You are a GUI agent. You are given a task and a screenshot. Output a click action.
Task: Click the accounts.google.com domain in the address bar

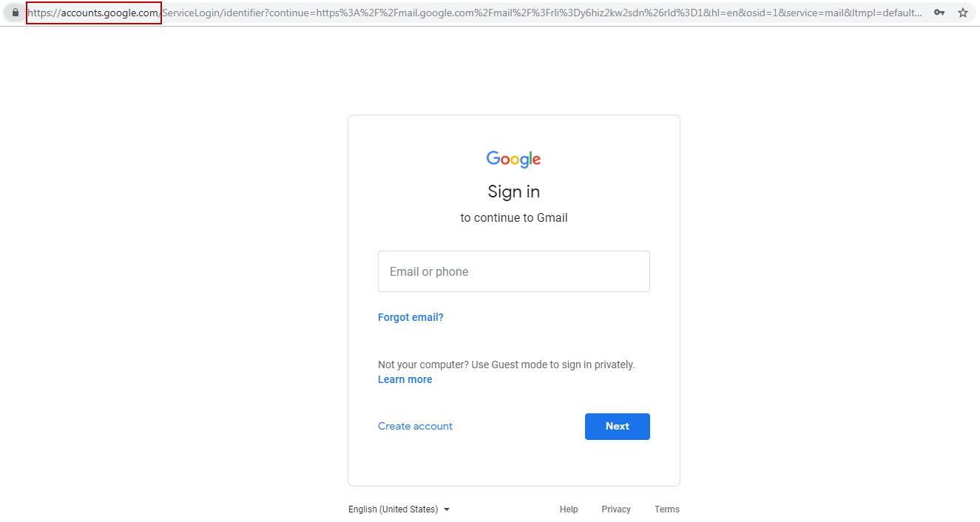109,13
